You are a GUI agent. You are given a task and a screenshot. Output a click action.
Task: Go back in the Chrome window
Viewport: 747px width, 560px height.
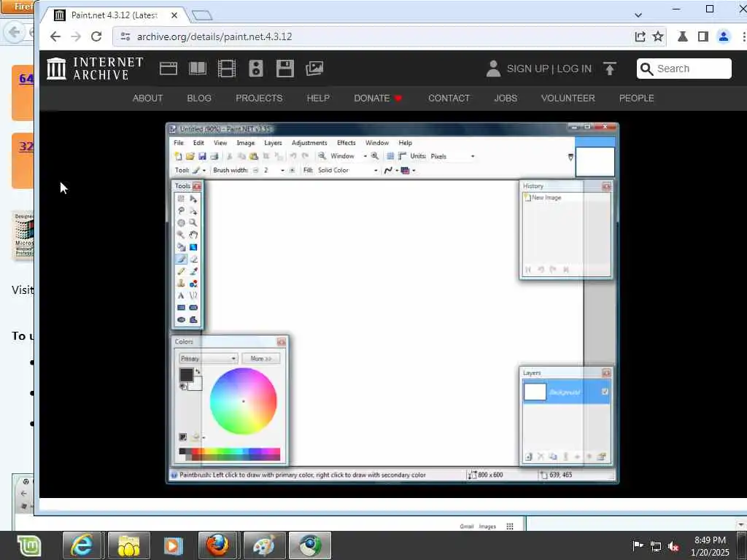click(55, 36)
